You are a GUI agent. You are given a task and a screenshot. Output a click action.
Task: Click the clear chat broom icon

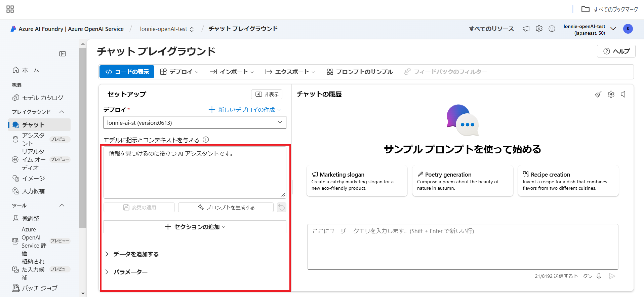pos(598,95)
